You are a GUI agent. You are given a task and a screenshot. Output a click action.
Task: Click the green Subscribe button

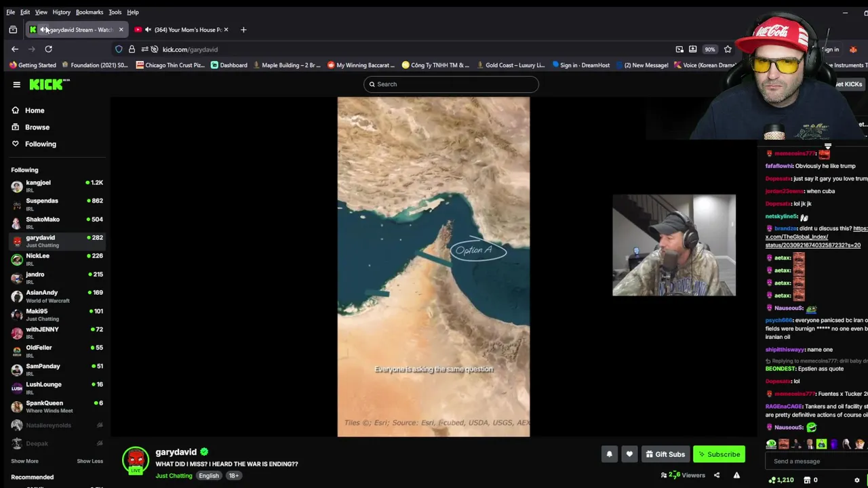click(719, 454)
